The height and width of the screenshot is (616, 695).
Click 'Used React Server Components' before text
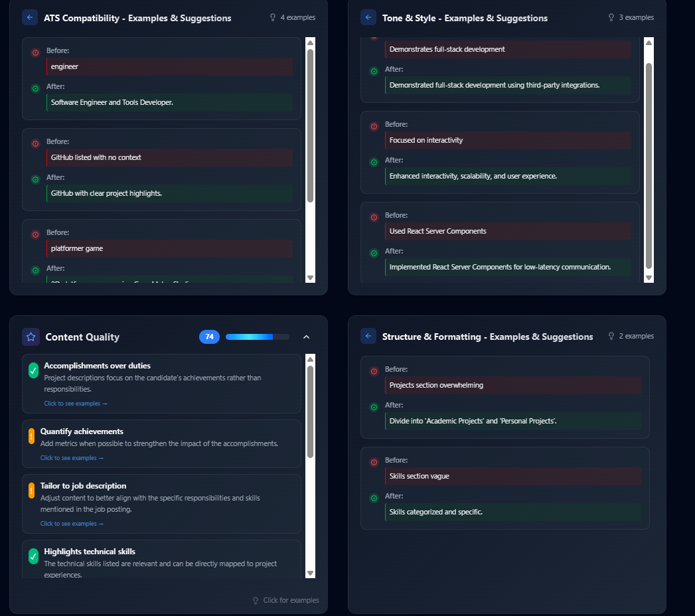[437, 232]
